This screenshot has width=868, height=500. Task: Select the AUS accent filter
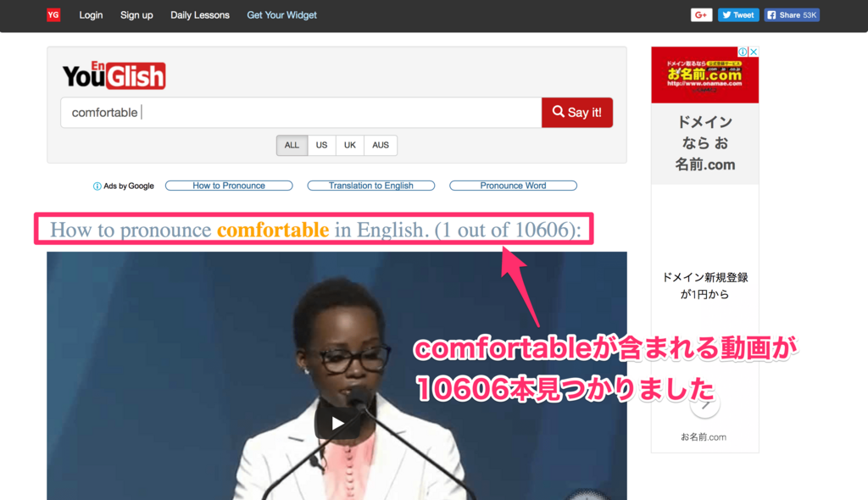pos(381,145)
